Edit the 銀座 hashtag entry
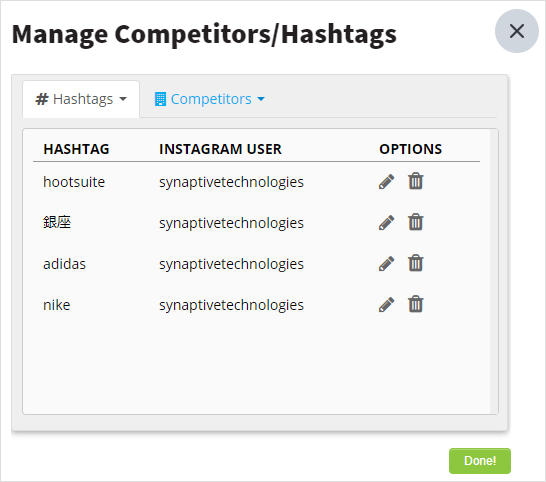Screen dimensions: 546x482 [x=387, y=223]
